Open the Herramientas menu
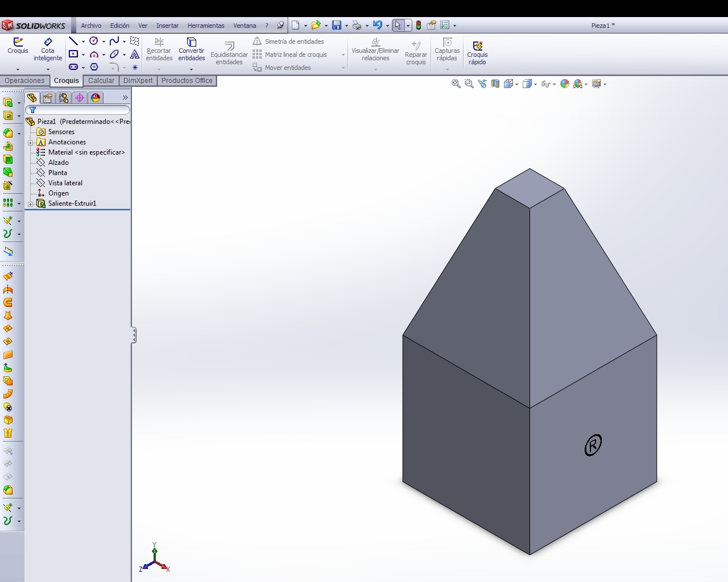The image size is (728, 582). click(x=206, y=26)
